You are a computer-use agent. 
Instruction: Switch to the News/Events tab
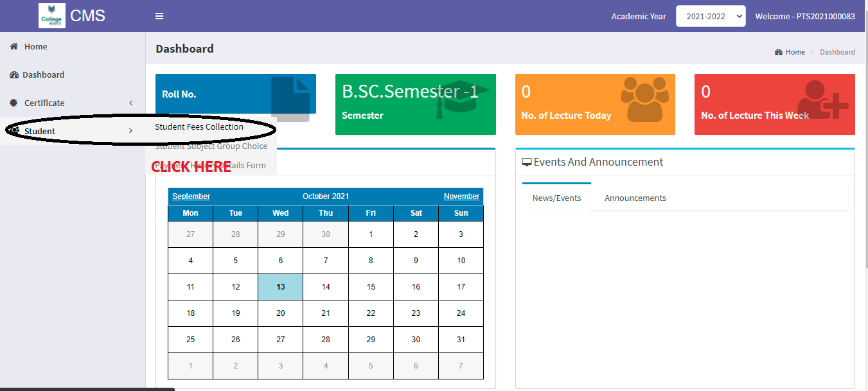tap(556, 198)
